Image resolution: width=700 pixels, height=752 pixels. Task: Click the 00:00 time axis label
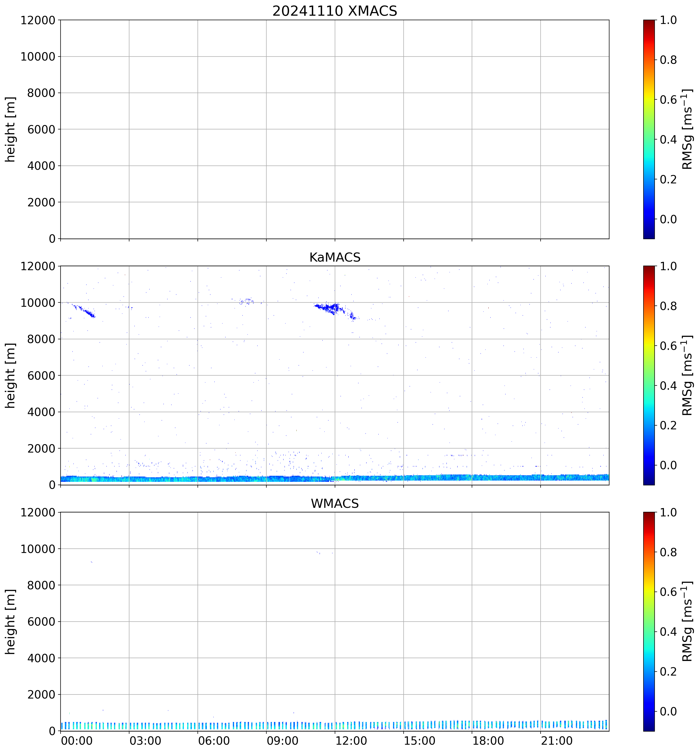[x=77, y=740]
